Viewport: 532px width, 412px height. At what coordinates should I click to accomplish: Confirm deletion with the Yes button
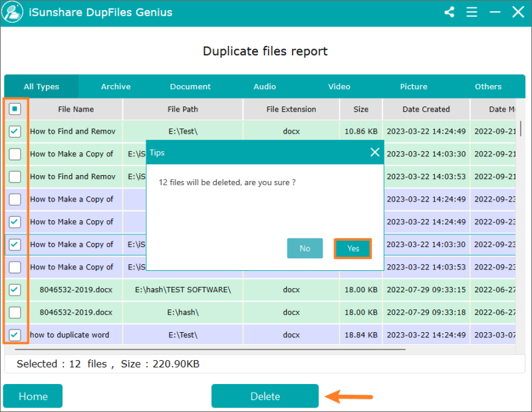pos(352,248)
